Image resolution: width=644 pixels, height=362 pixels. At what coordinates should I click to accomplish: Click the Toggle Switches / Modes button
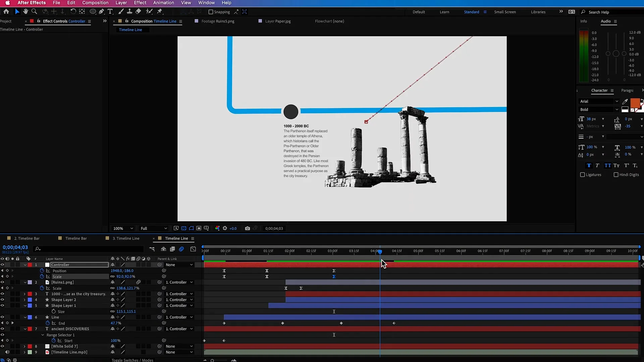[132, 360]
